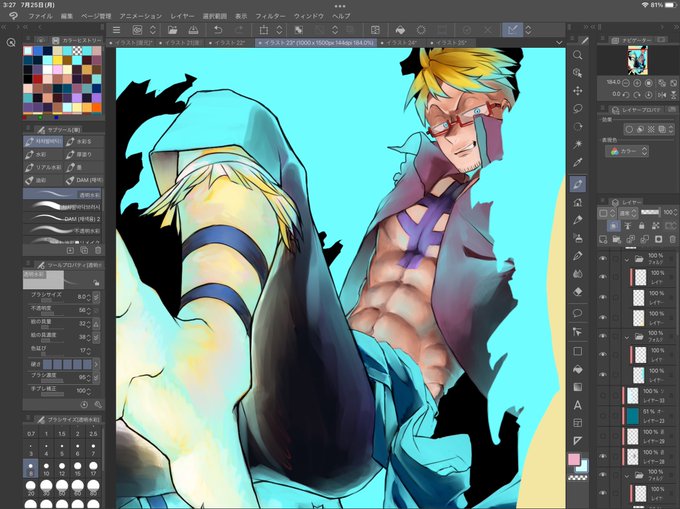Select the Text tool
Viewport: 680px width, 509px height.
pyautogui.click(x=577, y=405)
